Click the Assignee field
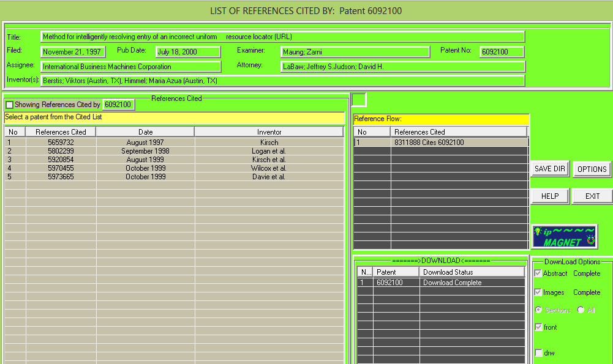The image size is (613, 364). (131, 67)
